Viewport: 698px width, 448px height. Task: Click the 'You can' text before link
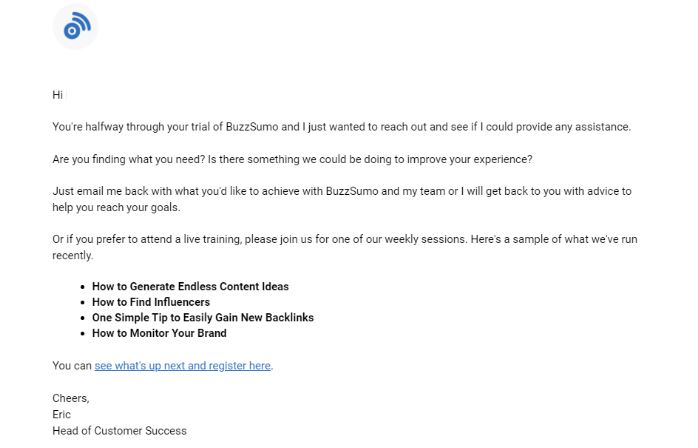[x=72, y=366]
